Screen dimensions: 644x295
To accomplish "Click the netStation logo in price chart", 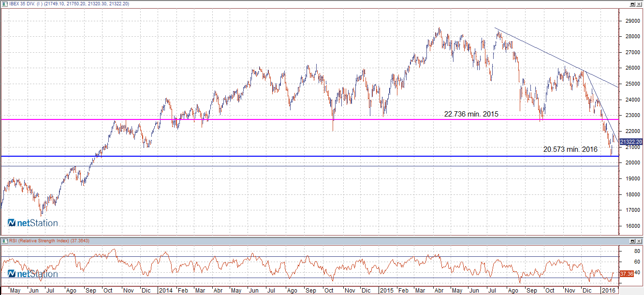I will [x=32, y=223].
